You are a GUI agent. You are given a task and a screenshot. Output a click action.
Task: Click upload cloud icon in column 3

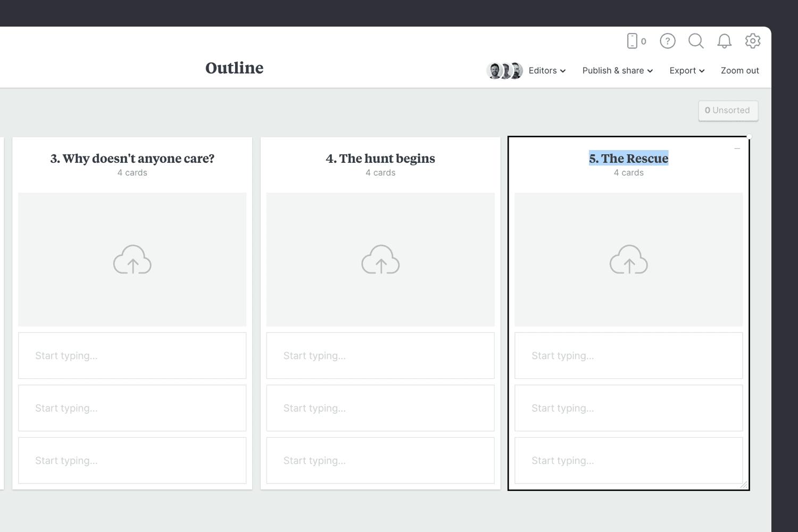pyautogui.click(x=132, y=260)
